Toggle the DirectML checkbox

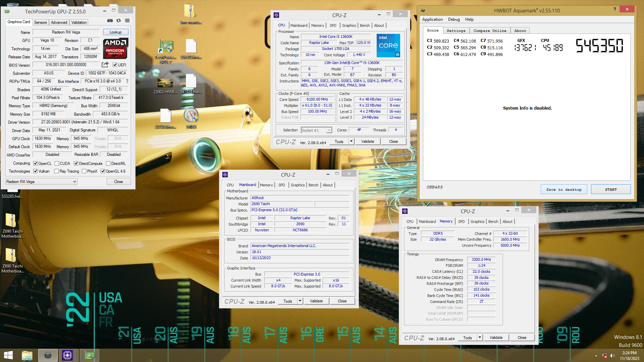(x=108, y=164)
